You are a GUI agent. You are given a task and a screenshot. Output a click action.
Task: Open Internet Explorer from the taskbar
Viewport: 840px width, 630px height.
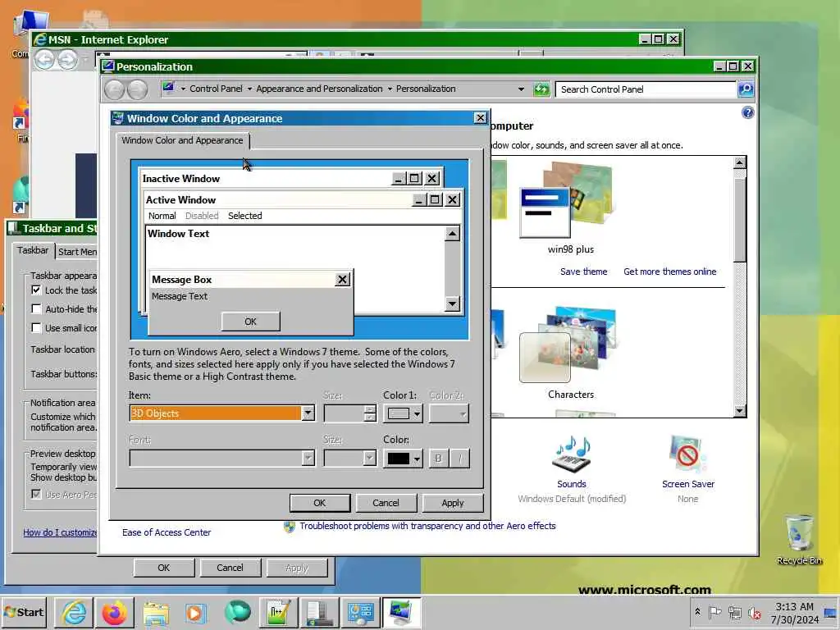tap(74, 612)
